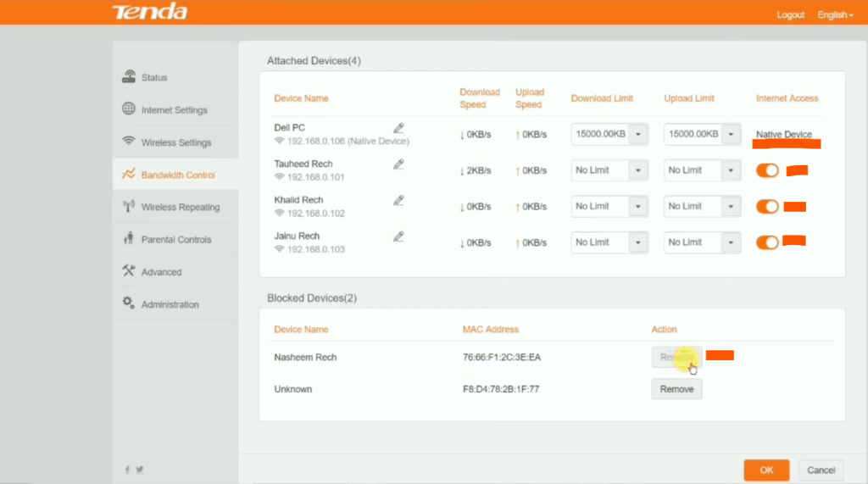Edit the Khalid Rech device name icon
Image resolution: width=868 pixels, height=484 pixels.
point(398,201)
